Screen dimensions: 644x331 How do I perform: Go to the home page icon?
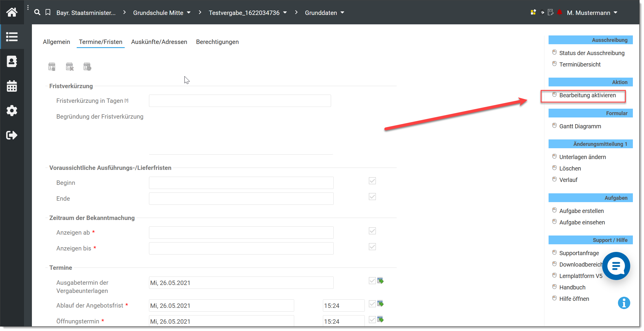point(12,12)
